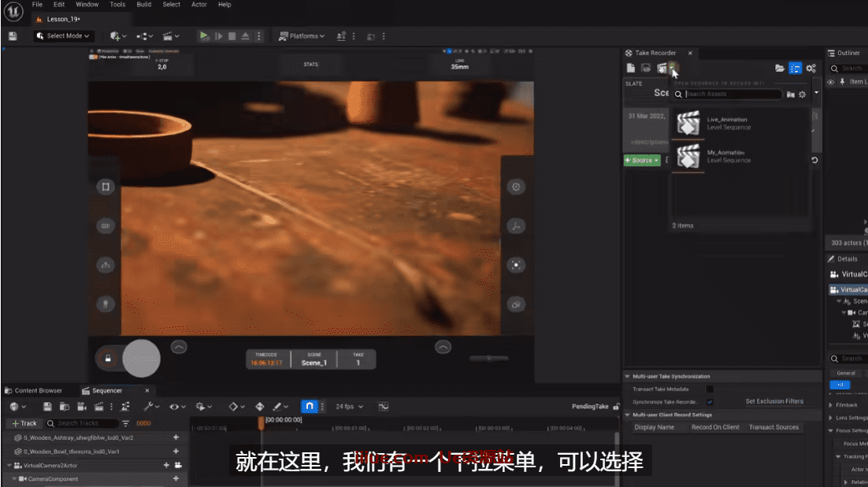Switch to the Content Browser tab
The height and width of the screenshot is (487, 868).
(32, 390)
